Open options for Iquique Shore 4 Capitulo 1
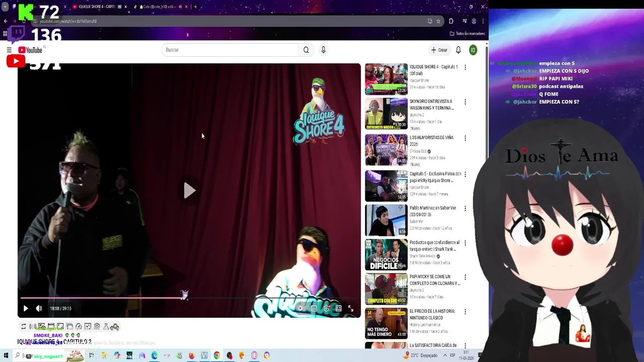This screenshot has width=644, height=362. click(465, 67)
